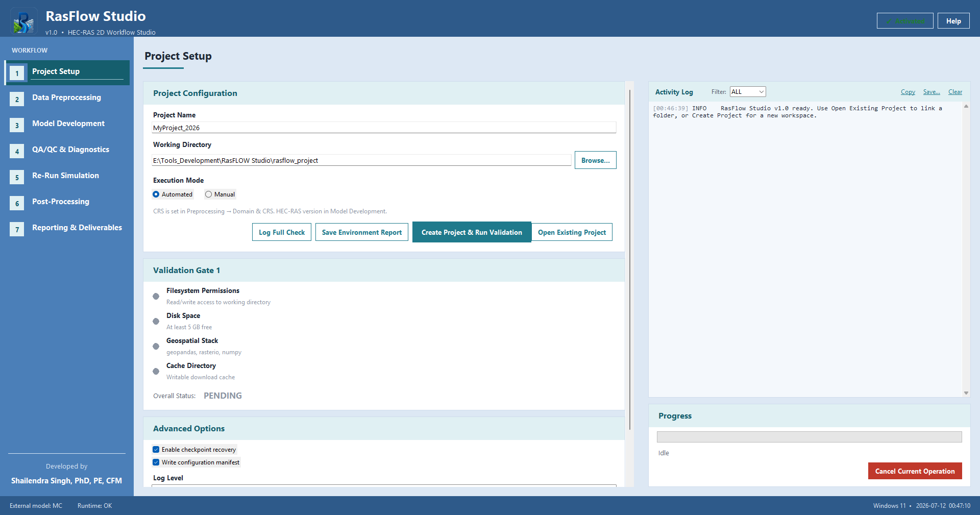Click the date-time '2026-07-12 00:47:10'

[943, 506]
